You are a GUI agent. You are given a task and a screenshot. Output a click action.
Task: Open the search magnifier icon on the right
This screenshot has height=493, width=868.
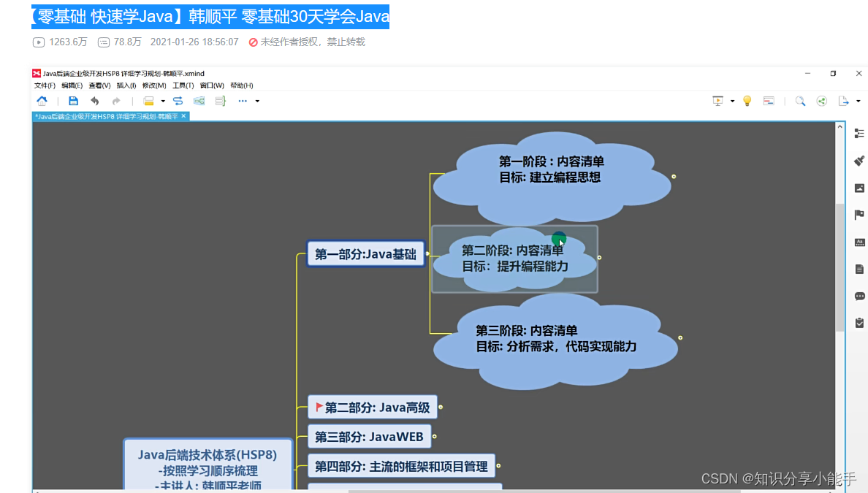800,101
